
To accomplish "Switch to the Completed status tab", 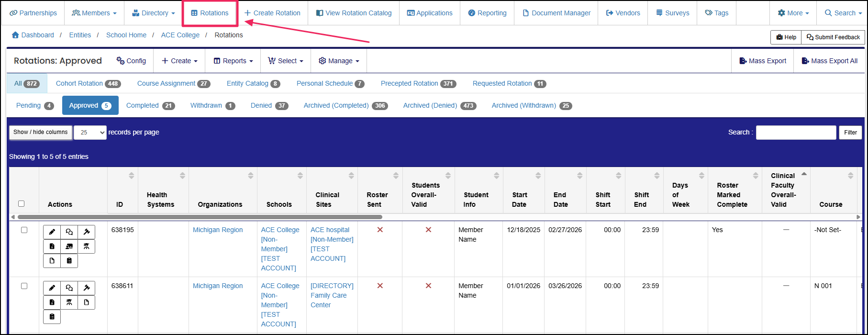I will coord(150,106).
